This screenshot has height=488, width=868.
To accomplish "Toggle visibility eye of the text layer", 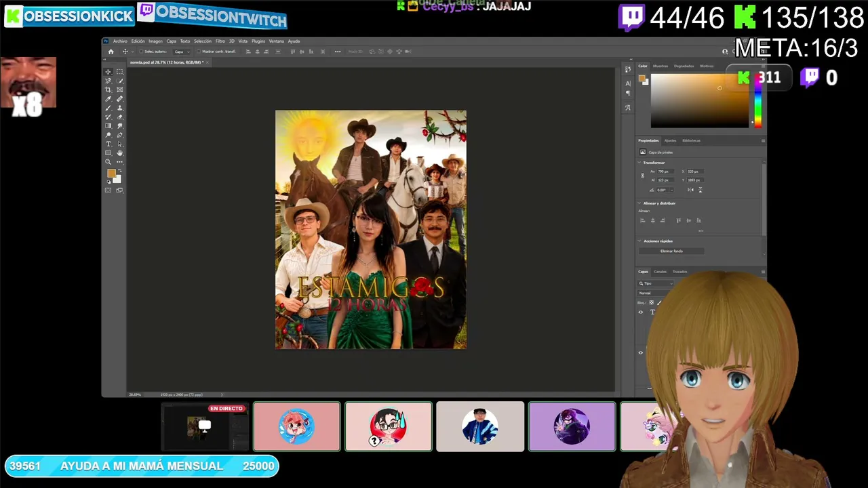I will coord(641,312).
